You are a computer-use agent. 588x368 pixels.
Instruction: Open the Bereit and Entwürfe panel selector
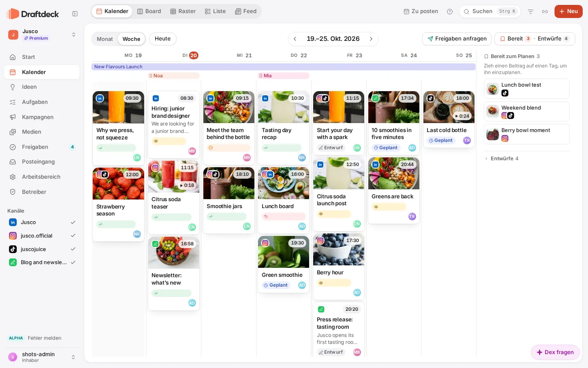[x=535, y=39]
